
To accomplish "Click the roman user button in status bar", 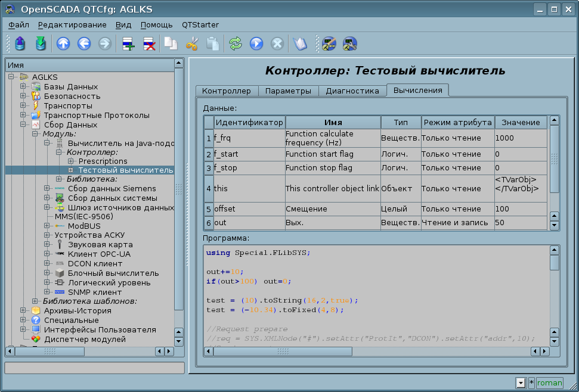I will (549, 383).
